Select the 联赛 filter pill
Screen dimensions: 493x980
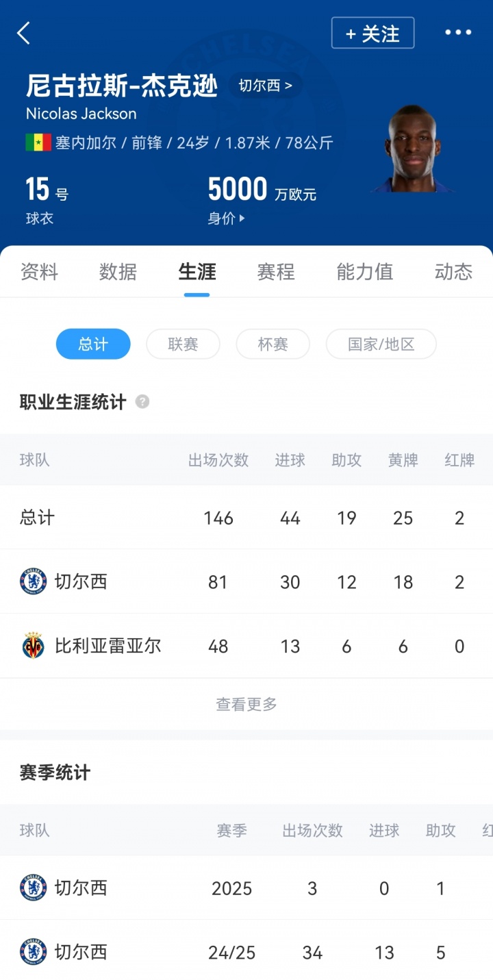point(183,344)
